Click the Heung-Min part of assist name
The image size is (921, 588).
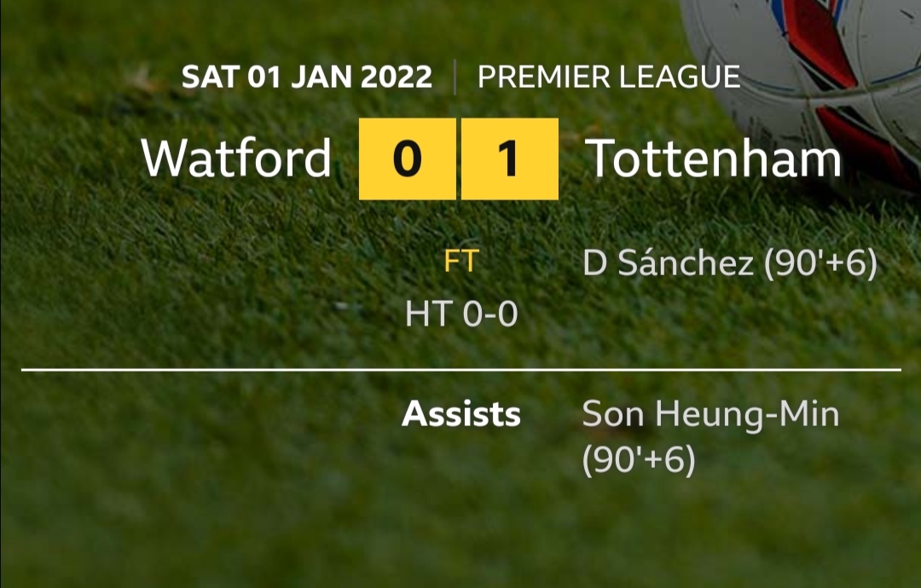(x=748, y=414)
